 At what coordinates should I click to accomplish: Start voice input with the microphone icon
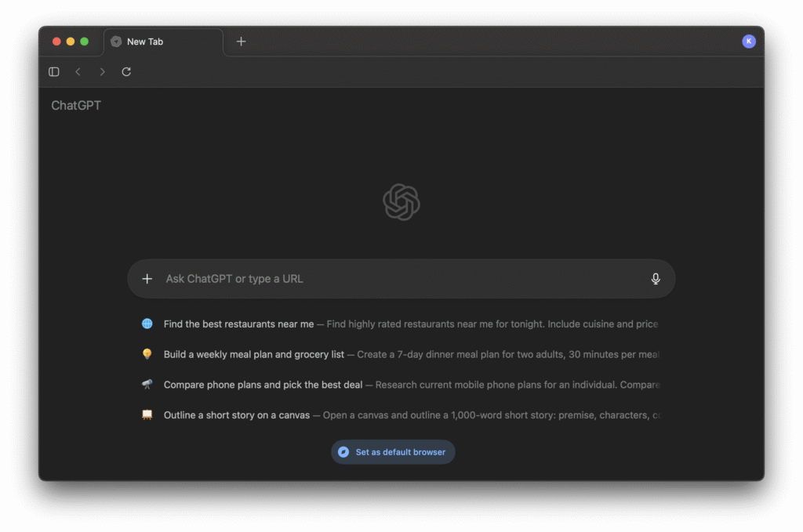656,279
